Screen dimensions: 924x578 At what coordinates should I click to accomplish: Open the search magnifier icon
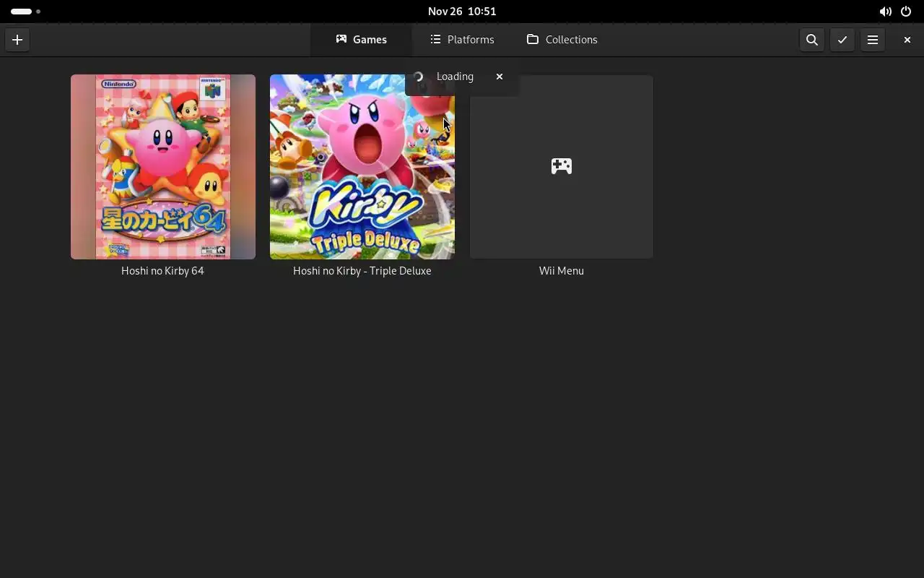pos(812,40)
